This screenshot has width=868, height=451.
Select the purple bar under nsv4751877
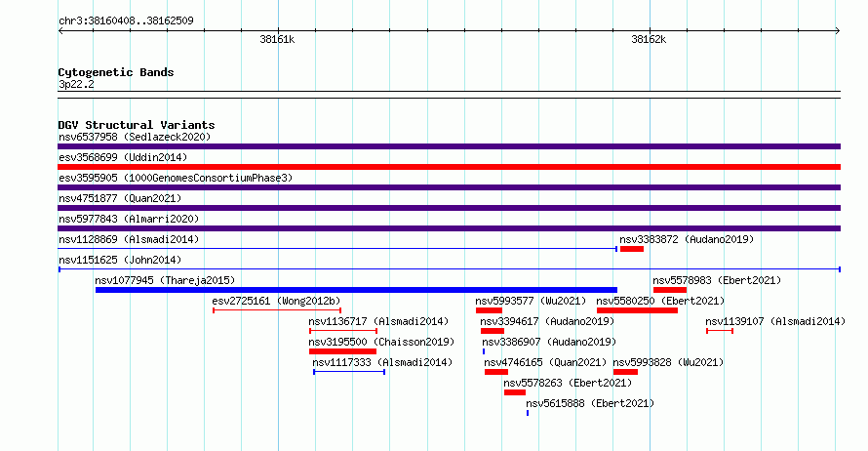pos(449,208)
